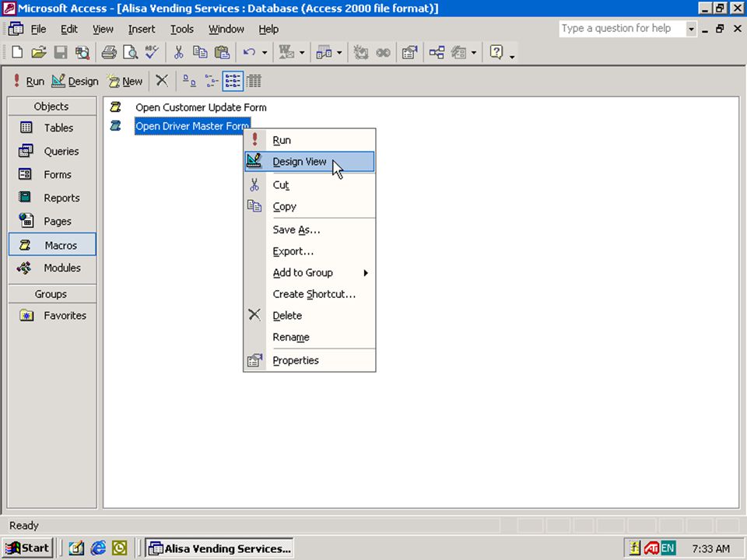Choose Cut from the context menu
This screenshot has width=747, height=560.
[x=310, y=185]
